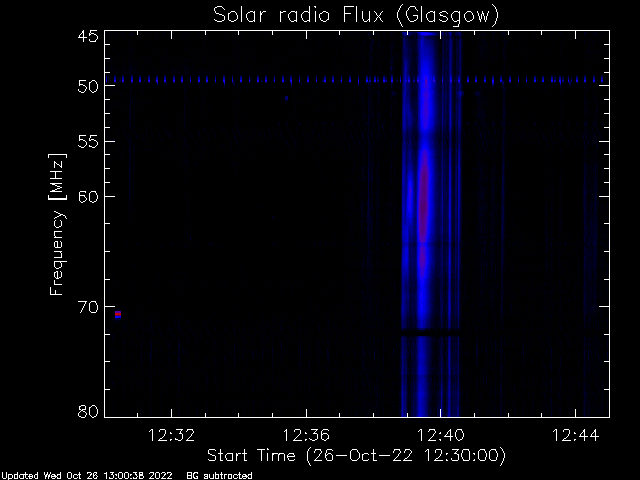Click the "Start Time (26-Oct-22 12:30:00)" label

tap(356, 456)
